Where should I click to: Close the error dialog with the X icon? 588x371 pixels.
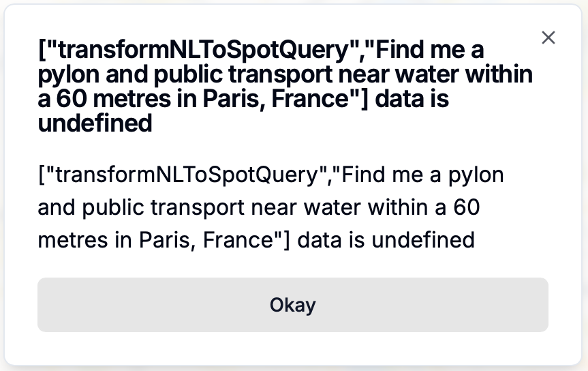pos(548,38)
